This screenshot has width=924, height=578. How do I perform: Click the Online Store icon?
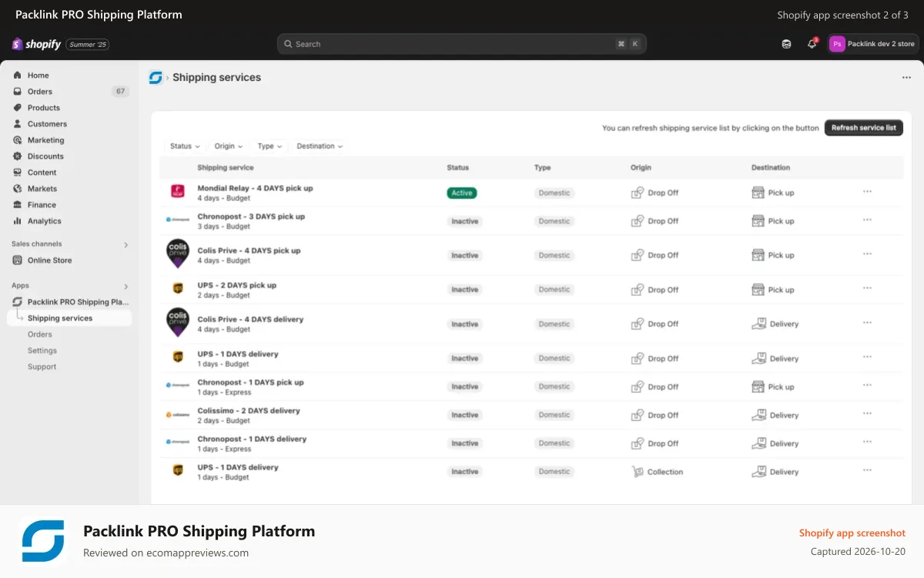click(x=18, y=260)
